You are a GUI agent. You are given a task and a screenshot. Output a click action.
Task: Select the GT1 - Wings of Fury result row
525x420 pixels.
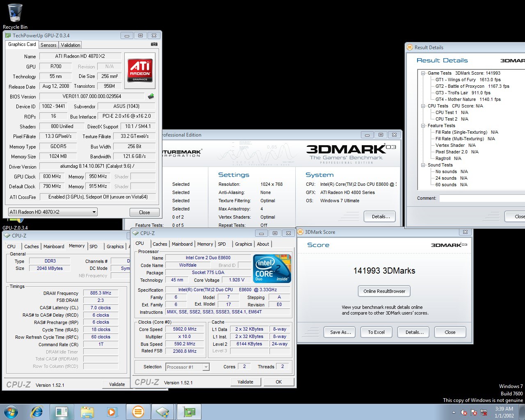[x=468, y=80]
